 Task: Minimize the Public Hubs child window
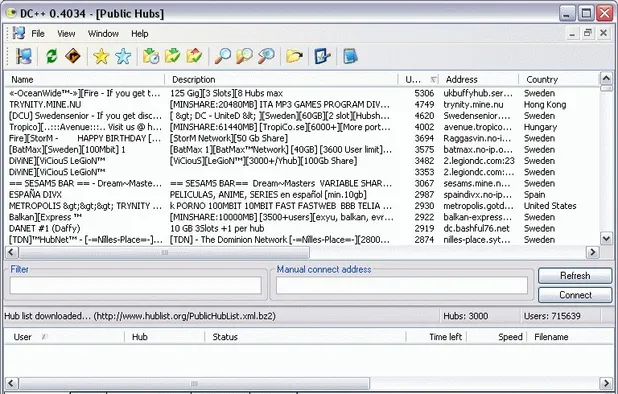(x=572, y=33)
